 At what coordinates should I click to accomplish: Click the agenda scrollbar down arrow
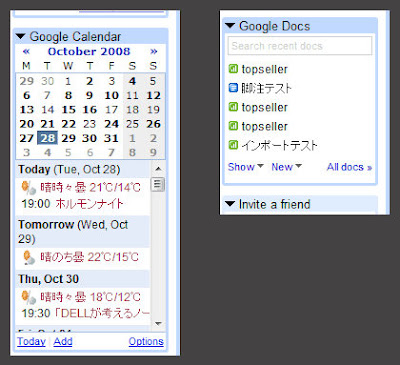158,323
